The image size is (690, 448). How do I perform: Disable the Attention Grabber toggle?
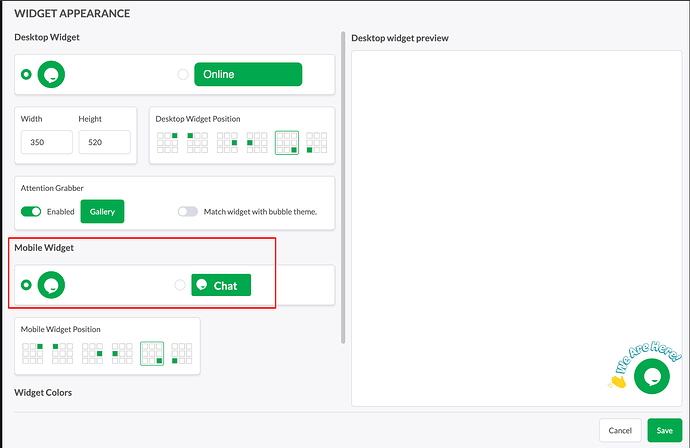click(31, 212)
